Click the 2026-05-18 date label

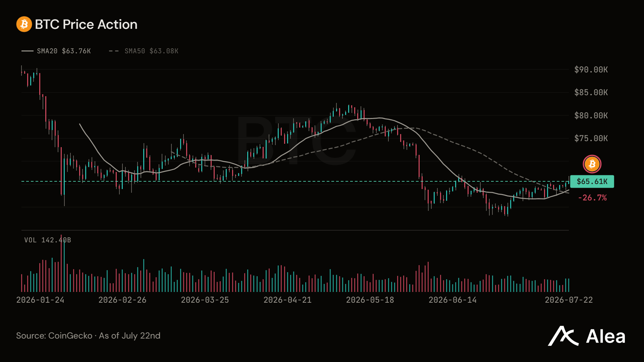(370, 300)
